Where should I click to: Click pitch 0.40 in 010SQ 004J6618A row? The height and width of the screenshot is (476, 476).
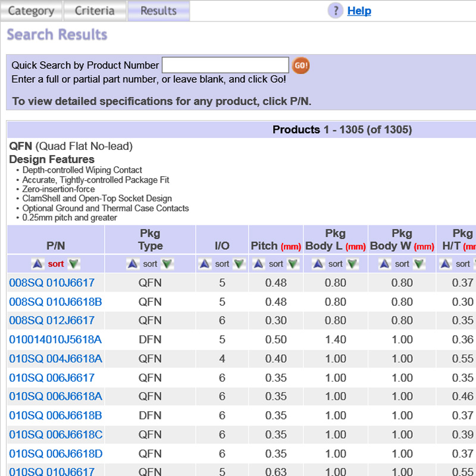[x=275, y=359]
